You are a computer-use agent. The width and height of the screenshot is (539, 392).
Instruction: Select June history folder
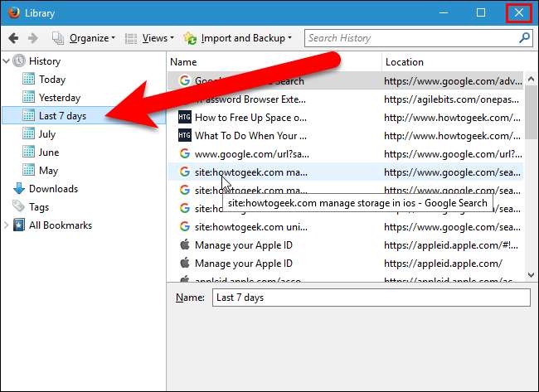(49, 152)
